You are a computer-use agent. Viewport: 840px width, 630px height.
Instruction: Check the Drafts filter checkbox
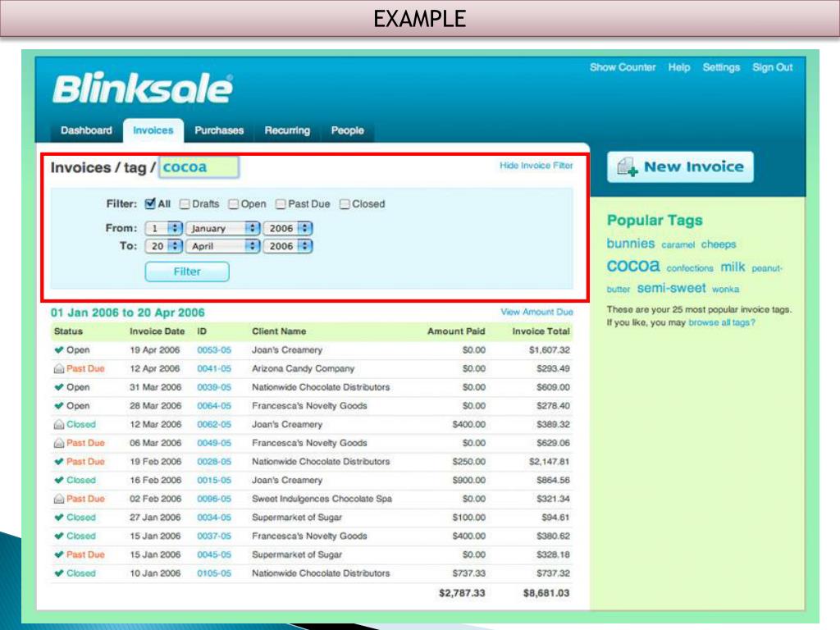click(x=185, y=204)
